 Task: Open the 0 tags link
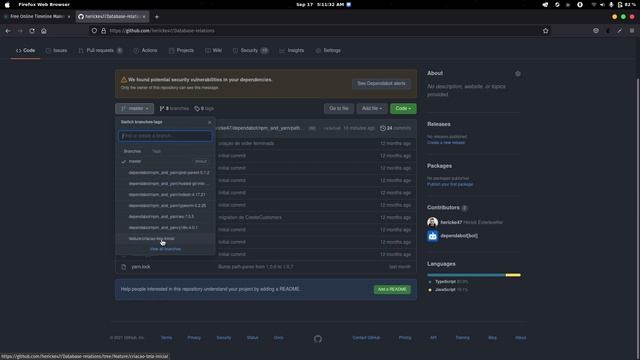point(204,109)
